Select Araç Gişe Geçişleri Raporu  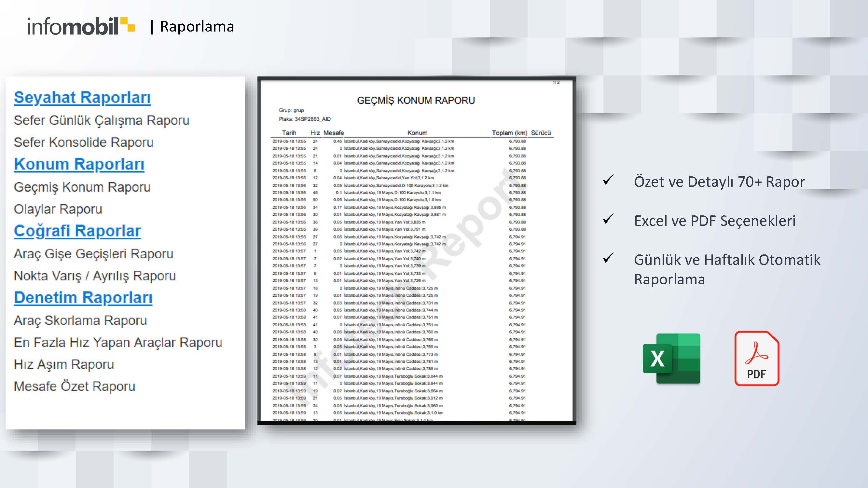coord(94,254)
